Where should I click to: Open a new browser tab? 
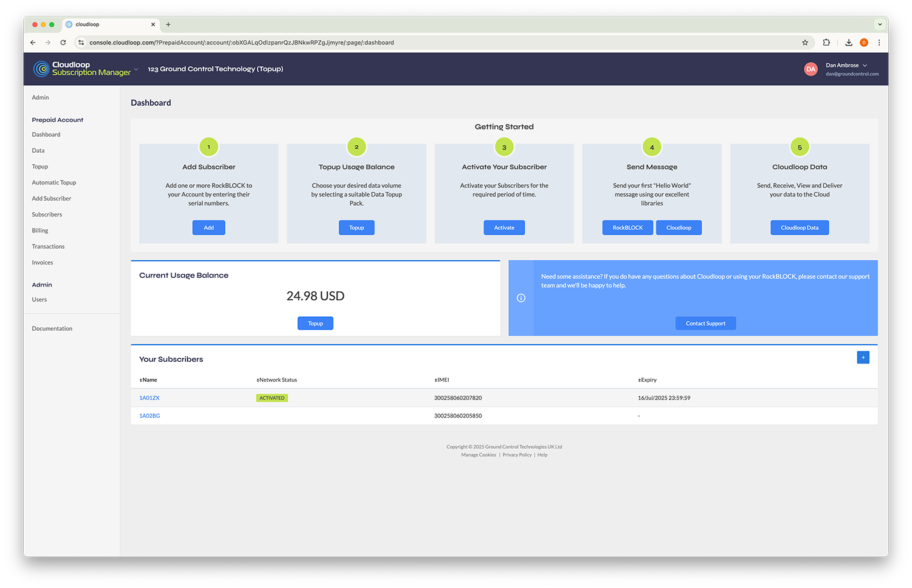pos(168,24)
